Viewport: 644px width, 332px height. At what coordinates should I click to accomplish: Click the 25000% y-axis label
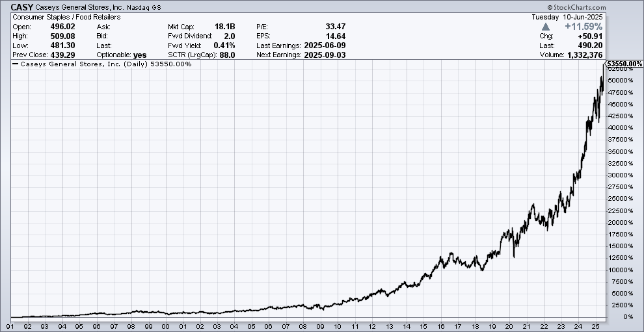[x=621, y=199]
